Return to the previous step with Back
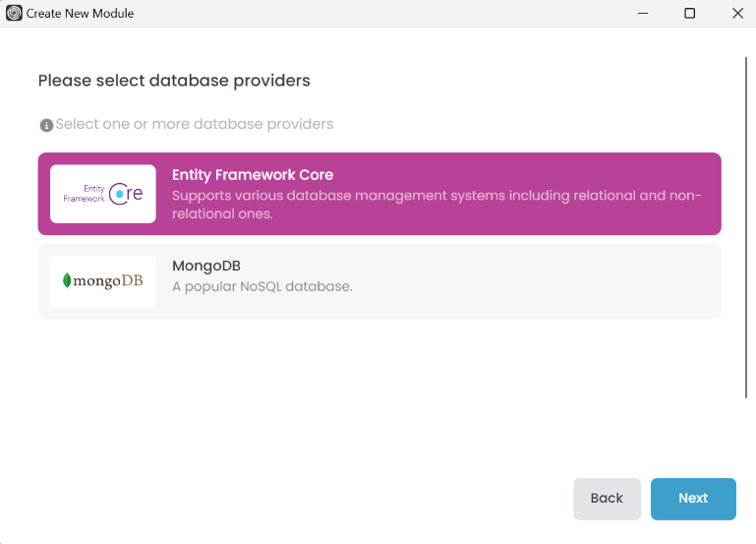This screenshot has height=544, width=756. [x=607, y=499]
